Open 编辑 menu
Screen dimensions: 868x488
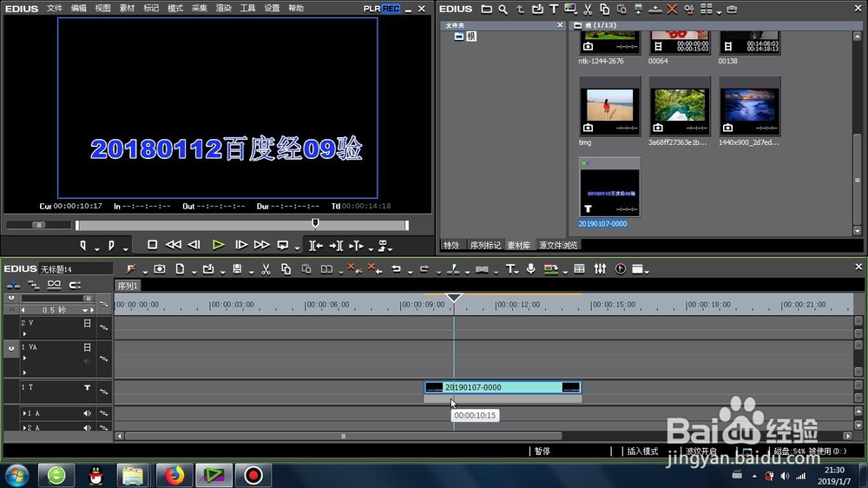(79, 9)
